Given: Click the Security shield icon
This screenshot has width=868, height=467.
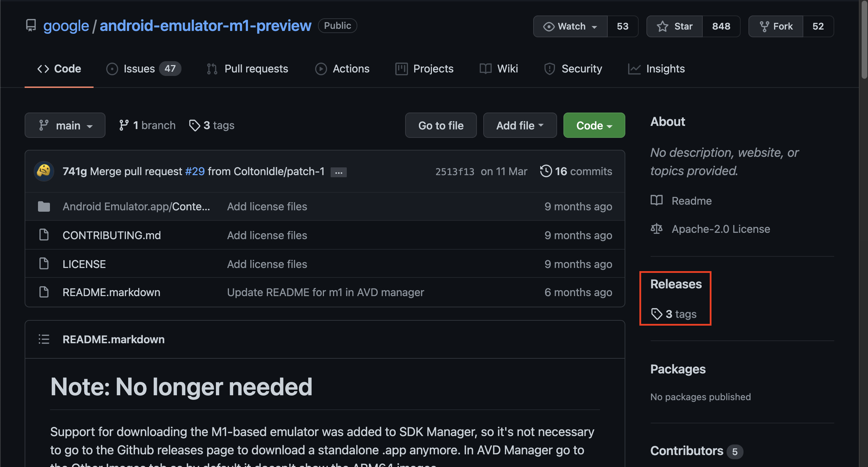Looking at the screenshot, I should click(x=550, y=69).
